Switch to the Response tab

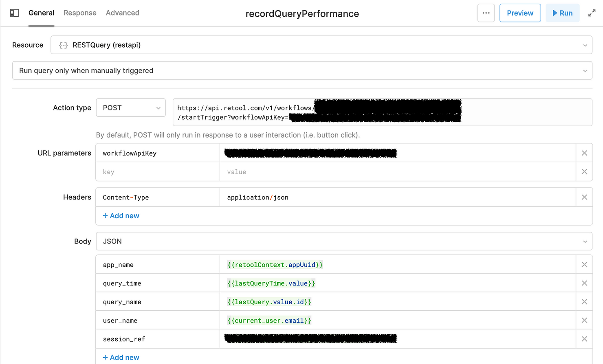click(80, 13)
